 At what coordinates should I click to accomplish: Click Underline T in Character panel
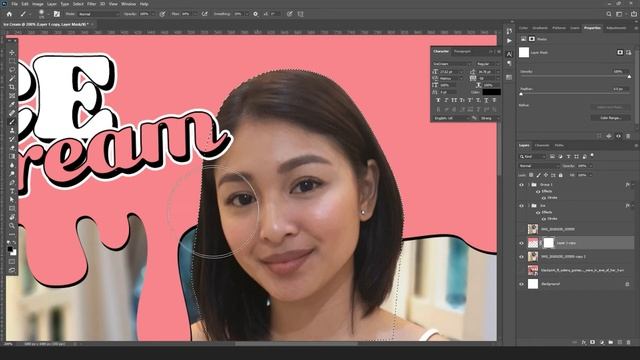[x=486, y=100]
